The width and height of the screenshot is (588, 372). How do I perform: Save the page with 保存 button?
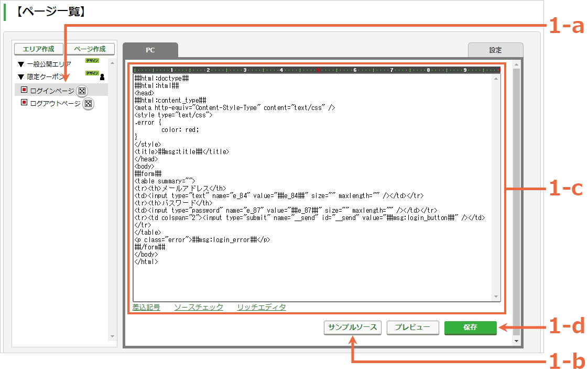tap(470, 327)
